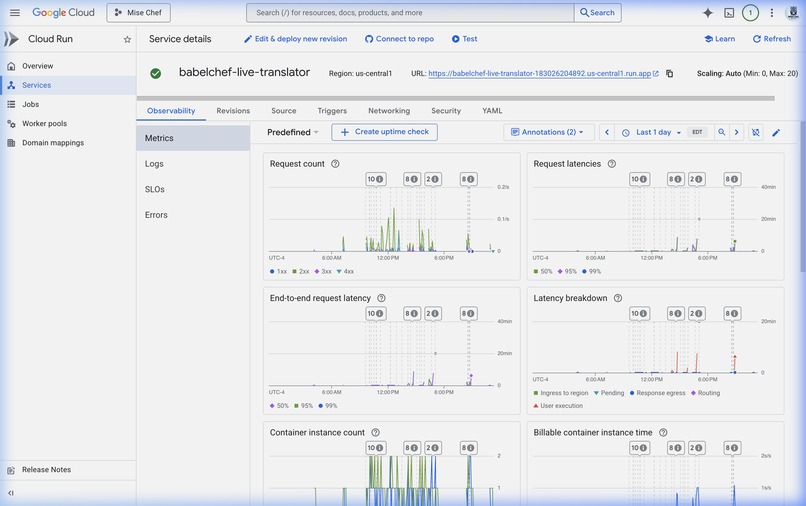This screenshot has height=506, width=806.
Task: Click annotation marker 10 on Request count
Action: [376, 179]
